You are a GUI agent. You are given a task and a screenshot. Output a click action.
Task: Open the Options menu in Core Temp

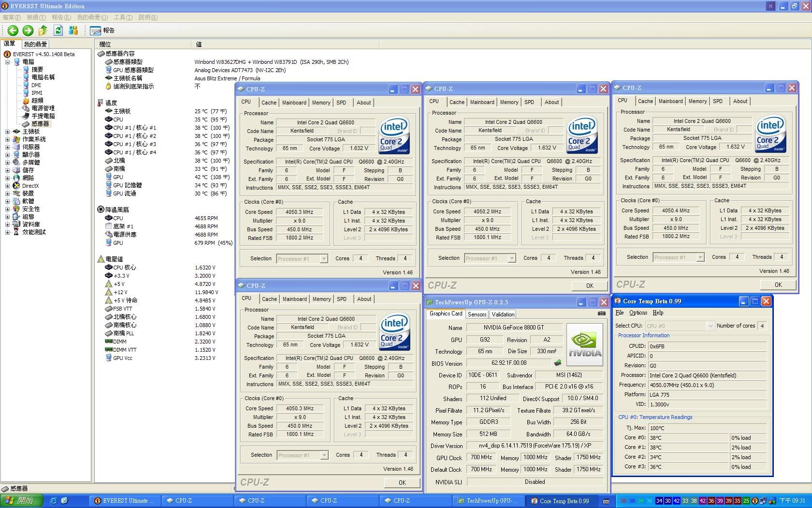(x=638, y=313)
